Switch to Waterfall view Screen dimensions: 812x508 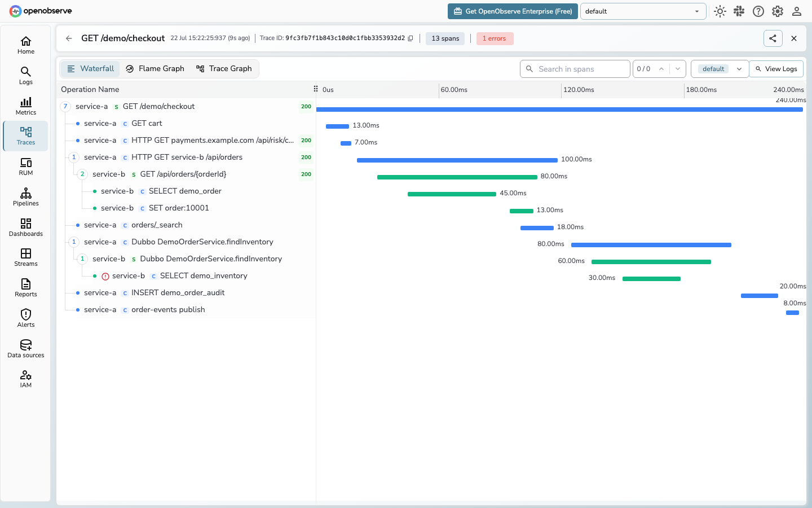click(x=90, y=69)
